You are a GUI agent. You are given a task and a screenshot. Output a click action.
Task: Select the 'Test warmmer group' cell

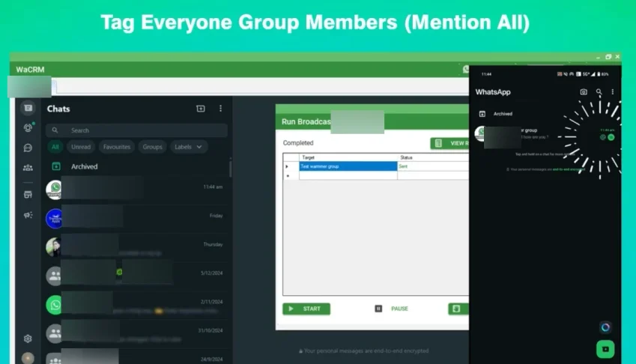348,166
